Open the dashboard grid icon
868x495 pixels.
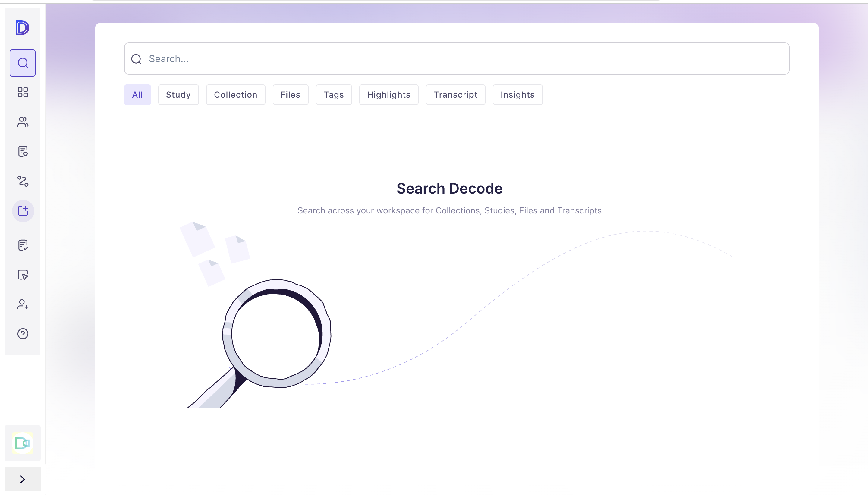point(23,92)
